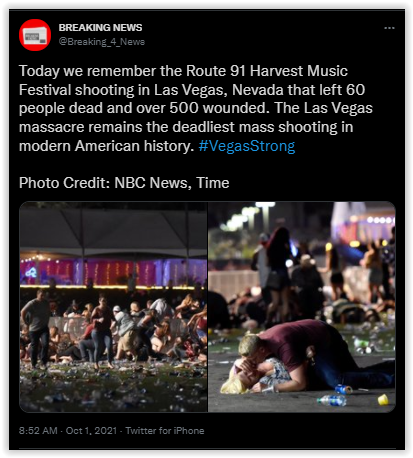413x458 pixels.
Task: Click the yellow cup in the right photo
Action: pyautogui.click(x=383, y=399)
